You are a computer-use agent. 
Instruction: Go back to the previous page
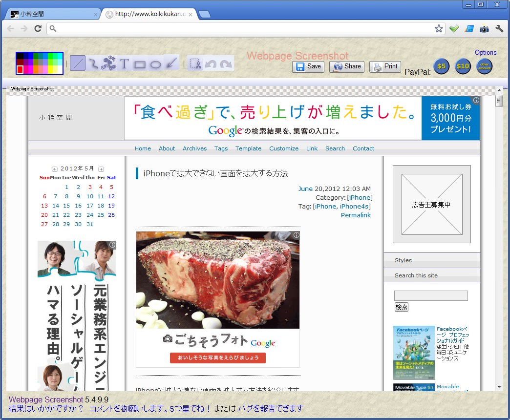tap(11, 29)
